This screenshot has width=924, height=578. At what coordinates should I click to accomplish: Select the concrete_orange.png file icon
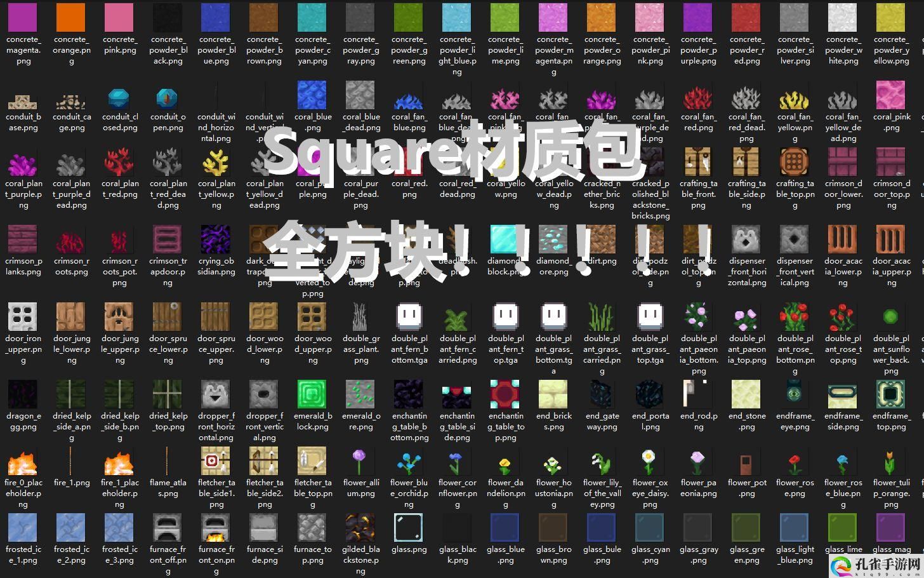point(71,17)
